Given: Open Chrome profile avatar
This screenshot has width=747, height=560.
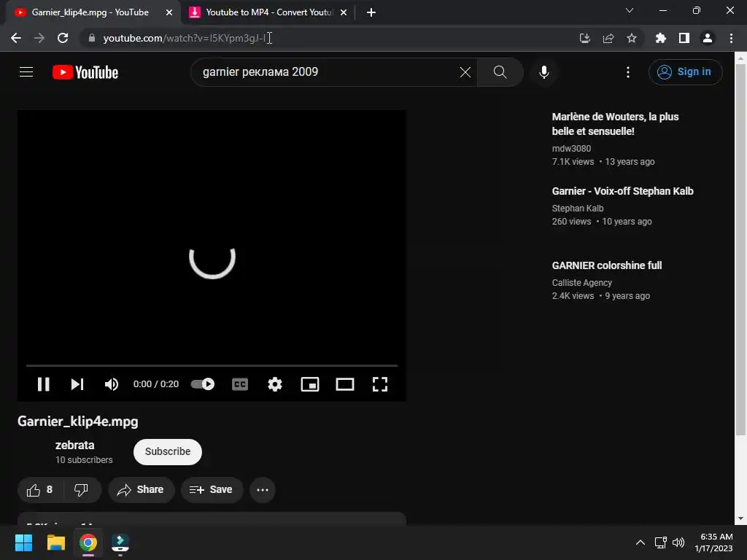Looking at the screenshot, I should click(x=708, y=38).
